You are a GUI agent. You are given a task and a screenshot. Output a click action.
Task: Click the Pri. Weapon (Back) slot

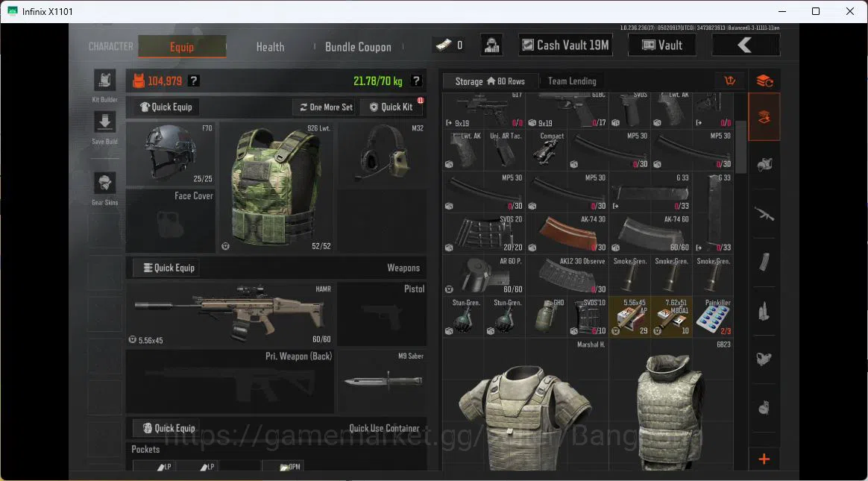click(x=230, y=381)
